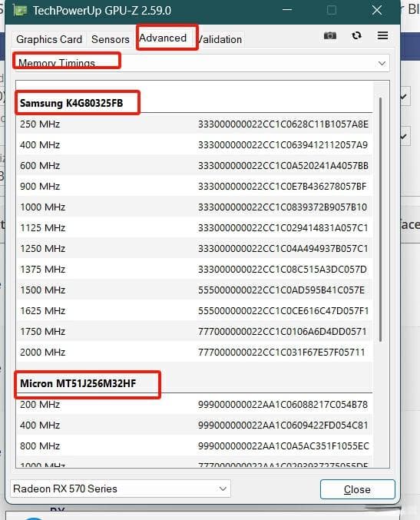Select the 2000 MHz timing row
Image resolution: width=420 pixels, height=520 pixels.
[x=194, y=353]
